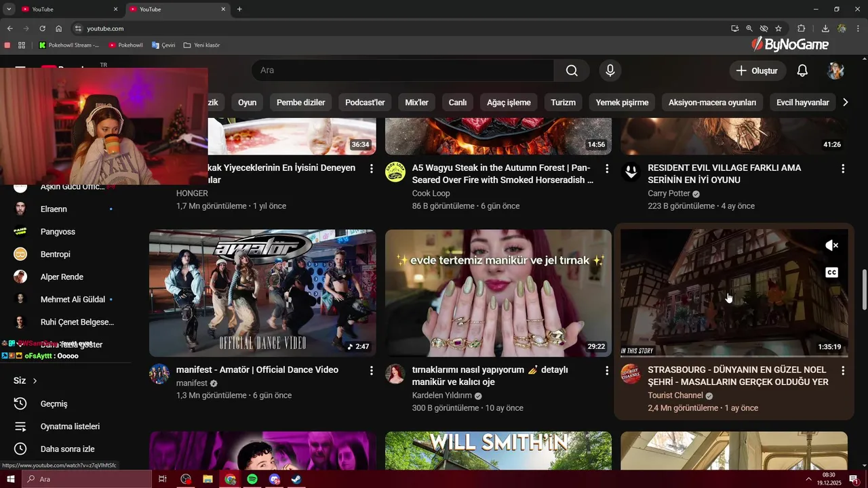Open the YouTube notifications bell
This screenshot has width=868, height=488.
coord(802,70)
